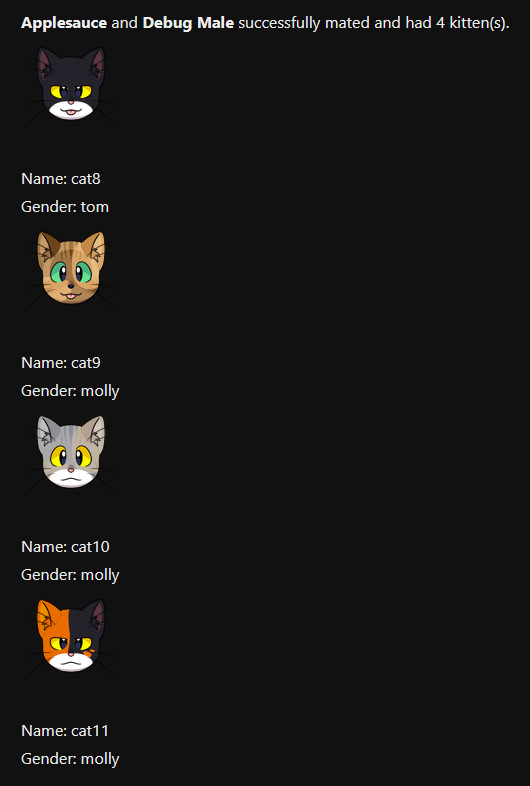Click the white muzzle of the black tuxedo kitten
The image size is (530, 786).
(71, 109)
